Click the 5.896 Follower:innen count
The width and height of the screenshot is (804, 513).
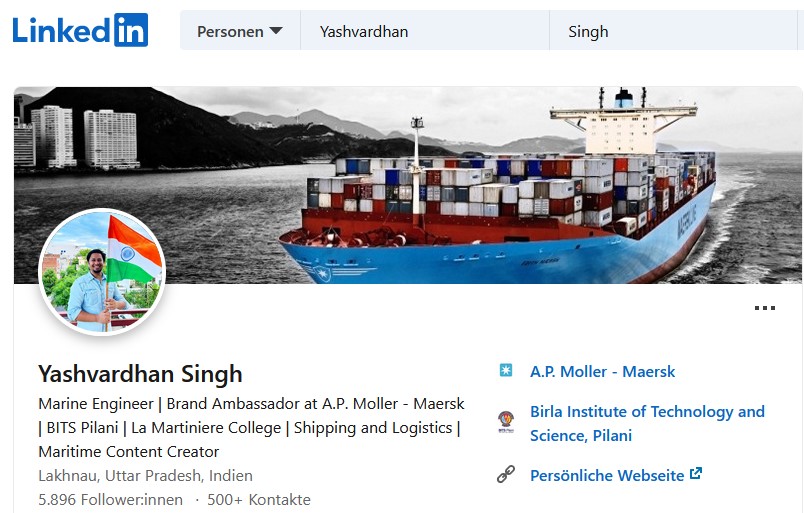point(110,500)
